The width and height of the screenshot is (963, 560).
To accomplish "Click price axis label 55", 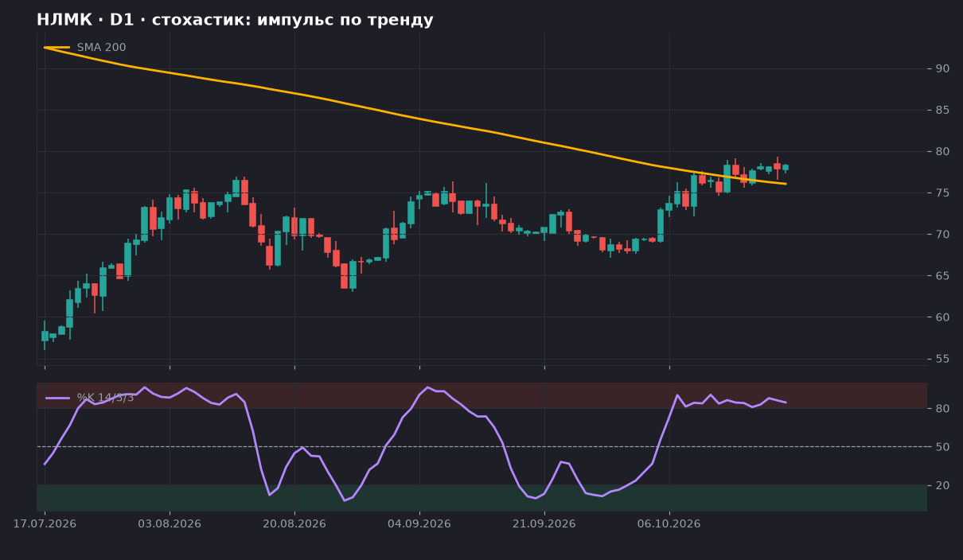I will 942,359.
